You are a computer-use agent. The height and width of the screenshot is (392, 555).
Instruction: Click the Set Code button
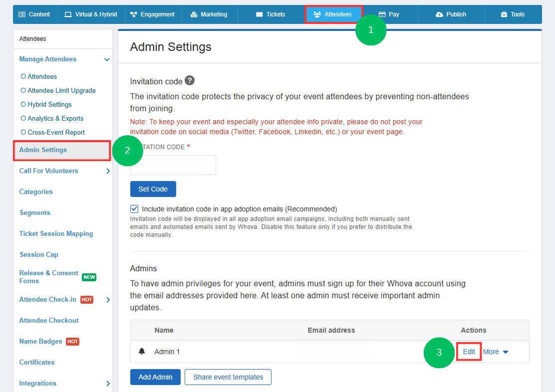153,189
